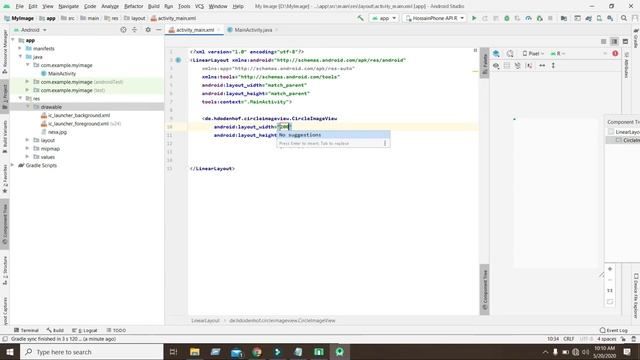Click the layout_width value in code

point(284,127)
